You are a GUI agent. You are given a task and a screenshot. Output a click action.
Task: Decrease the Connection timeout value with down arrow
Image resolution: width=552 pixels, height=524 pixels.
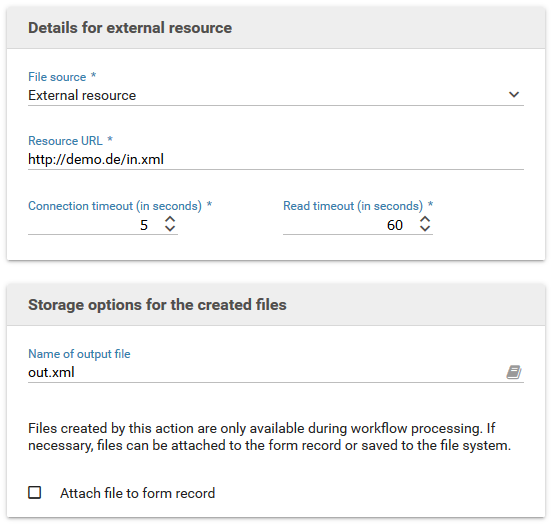170,228
